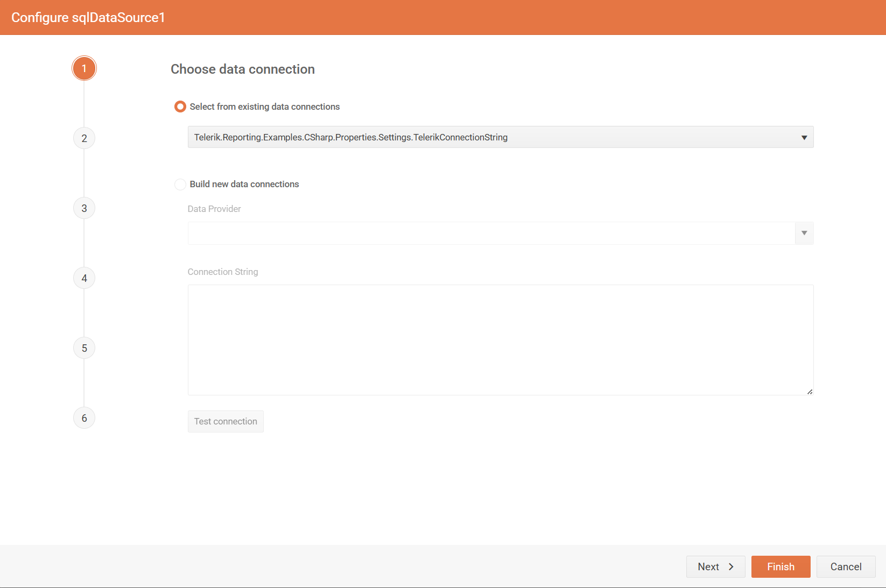
Task: Cancel the data source wizard
Action: (846, 566)
